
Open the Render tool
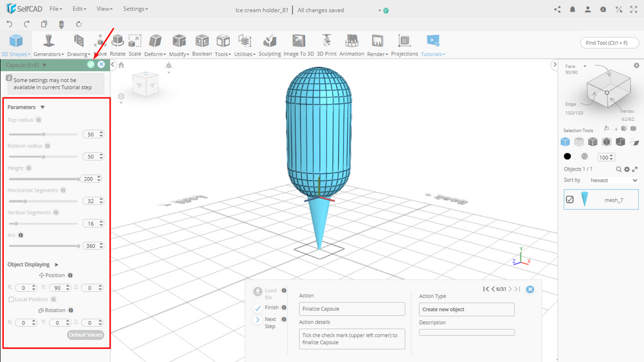(377, 45)
